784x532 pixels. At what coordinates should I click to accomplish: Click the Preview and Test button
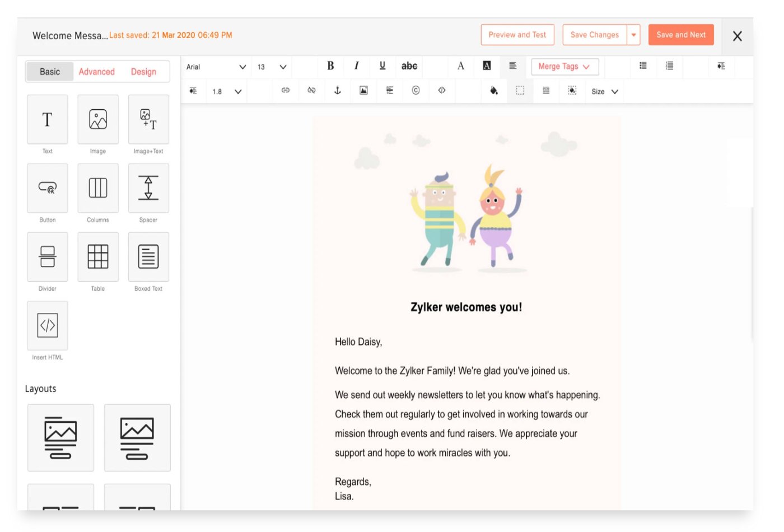click(x=517, y=35)
